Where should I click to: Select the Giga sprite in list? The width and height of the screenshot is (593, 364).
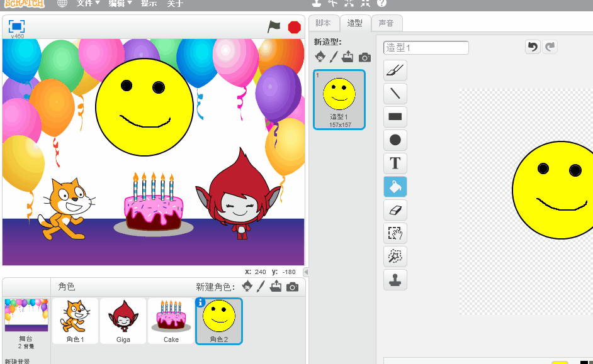pyautogui.click(x=123, y=321)
